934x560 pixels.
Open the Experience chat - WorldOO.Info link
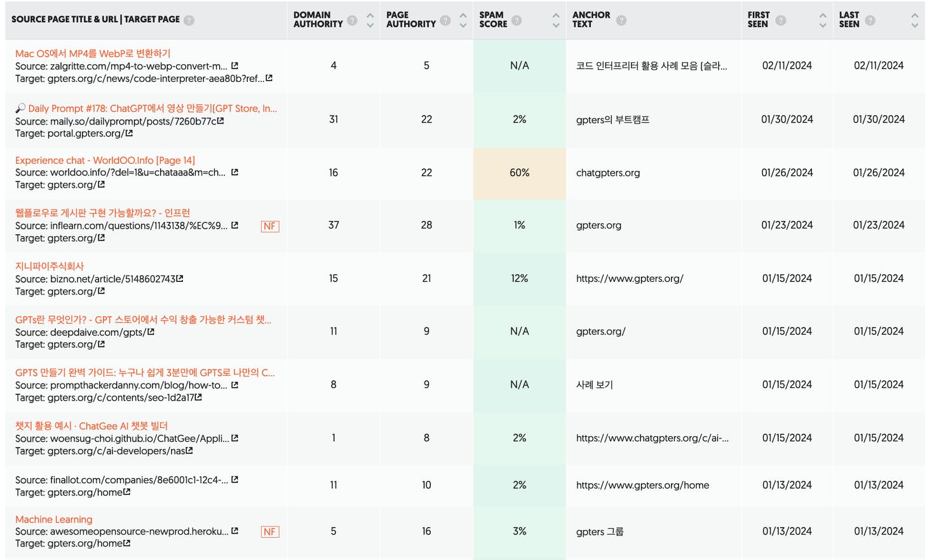coord(105,160)
